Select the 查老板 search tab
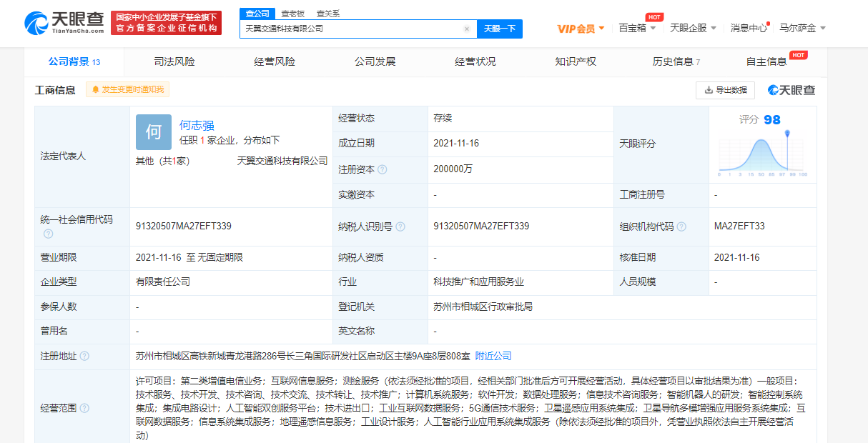The width and height of the screenshot is (868, 443). pos(292,14)
